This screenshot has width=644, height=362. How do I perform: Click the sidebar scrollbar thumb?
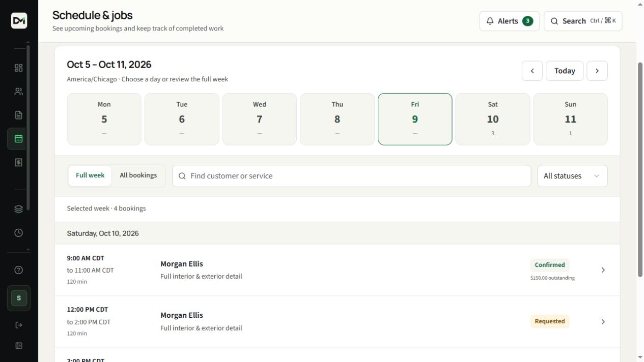28,127
